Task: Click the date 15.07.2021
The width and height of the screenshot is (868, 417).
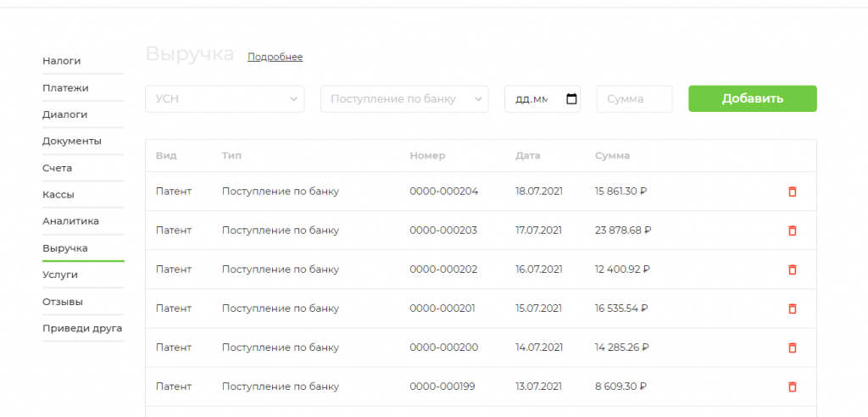Action: (x=539, y=309)
